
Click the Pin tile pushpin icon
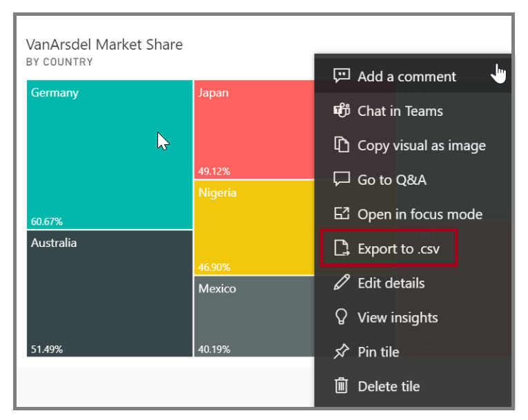(x=342, y=352)
